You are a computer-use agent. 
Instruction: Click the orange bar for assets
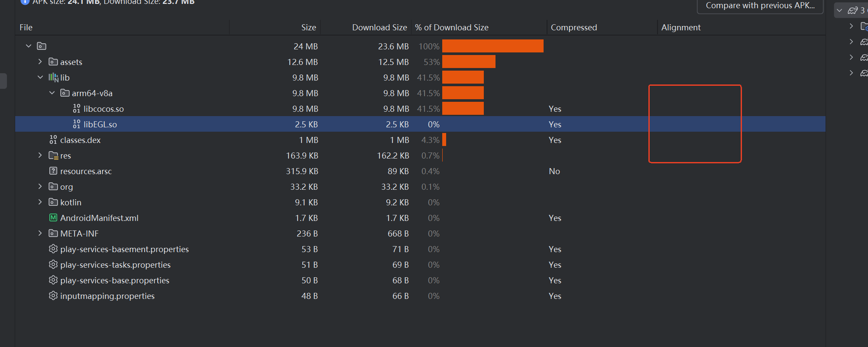pos(469,62)
